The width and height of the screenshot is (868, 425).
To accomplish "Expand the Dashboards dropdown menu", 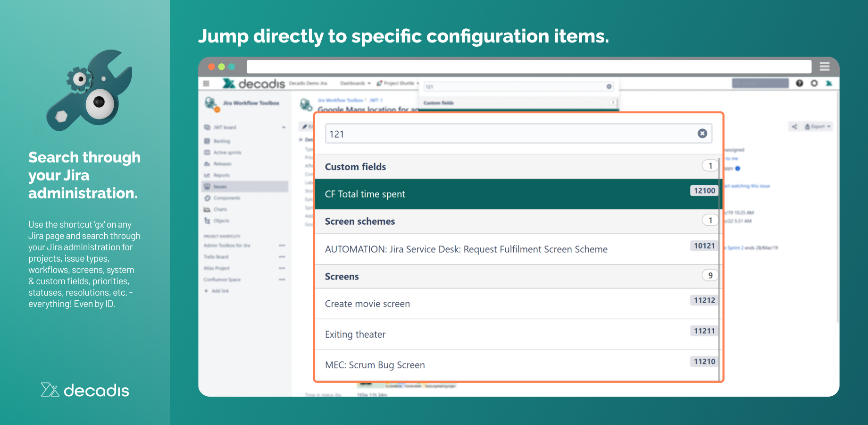I will pyautogui.click(x=355, y=84).
